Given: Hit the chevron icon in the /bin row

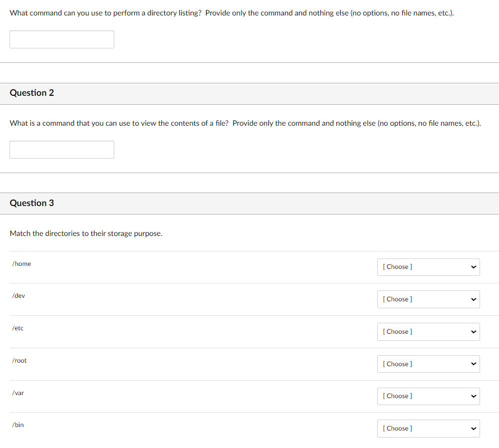Looking at the screenshot, I should 474,429.
